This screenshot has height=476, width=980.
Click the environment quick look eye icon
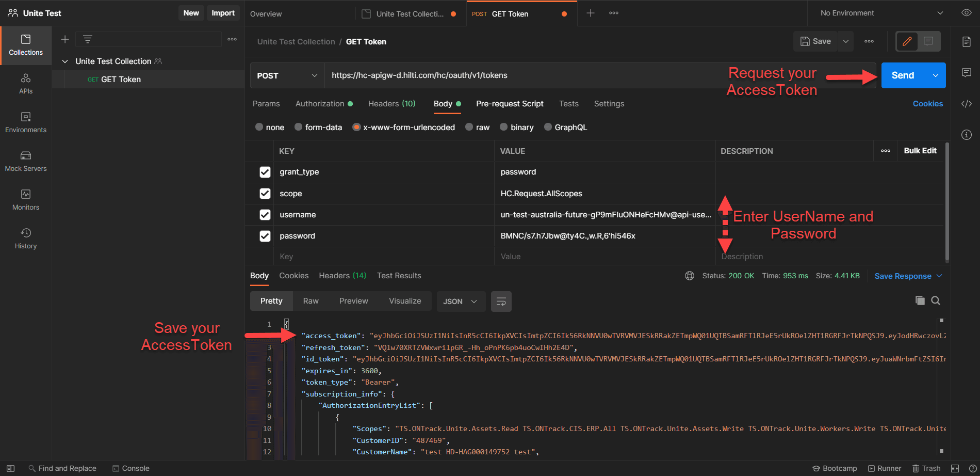967,13
